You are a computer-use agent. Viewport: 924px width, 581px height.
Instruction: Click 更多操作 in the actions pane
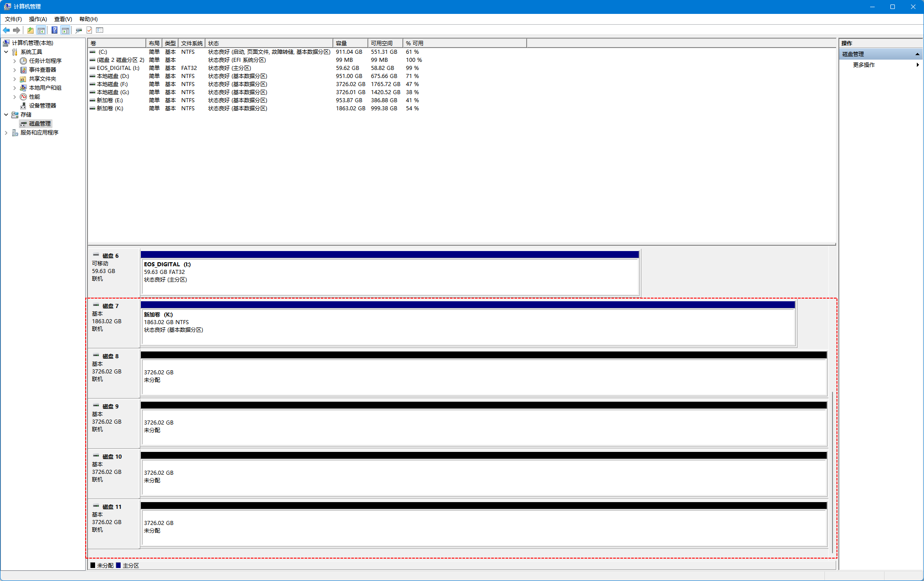863,65
